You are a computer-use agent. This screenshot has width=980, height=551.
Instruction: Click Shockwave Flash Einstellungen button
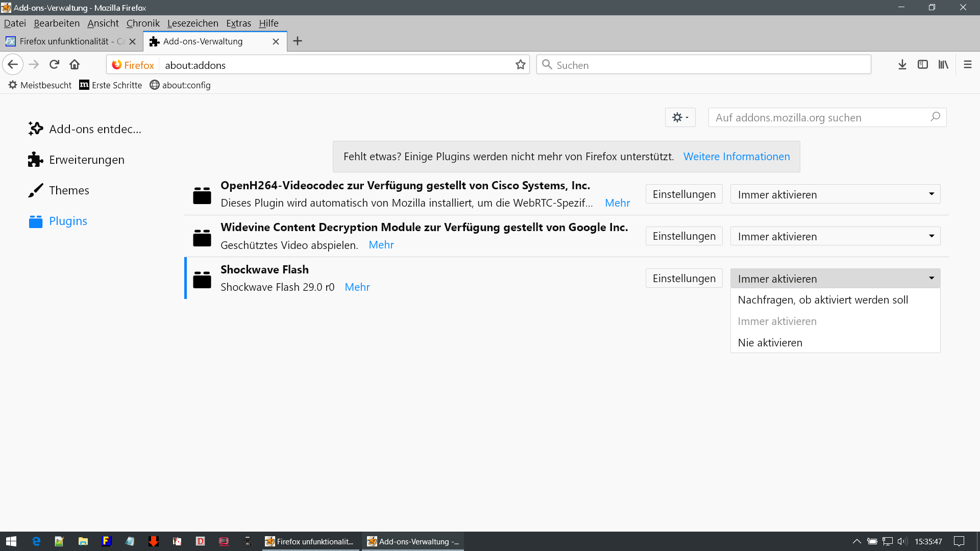coord(683,279)
